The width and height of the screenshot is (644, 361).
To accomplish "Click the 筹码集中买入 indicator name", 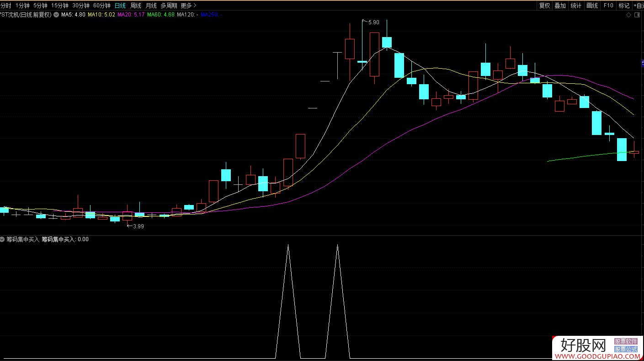I will tap(23, 239).
